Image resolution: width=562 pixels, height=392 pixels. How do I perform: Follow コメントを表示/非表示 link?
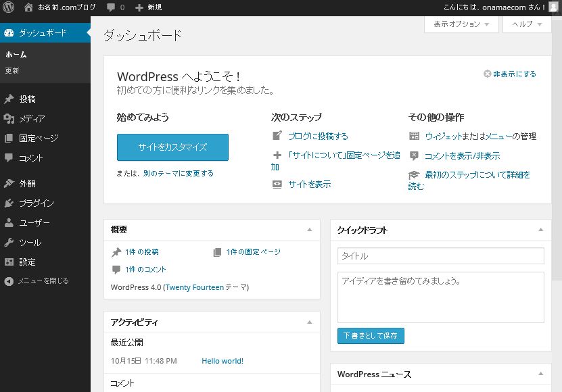click(463, 156)
